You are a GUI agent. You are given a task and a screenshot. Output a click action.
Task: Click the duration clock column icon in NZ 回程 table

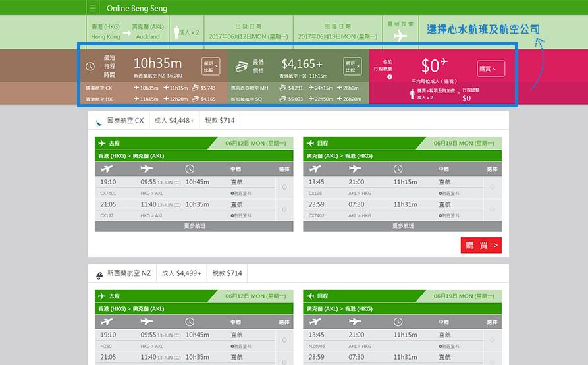(x=398, y=322)
